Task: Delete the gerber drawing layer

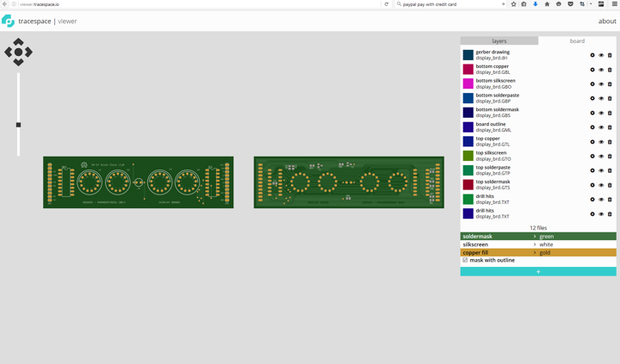Action: [x=610, y=55]
